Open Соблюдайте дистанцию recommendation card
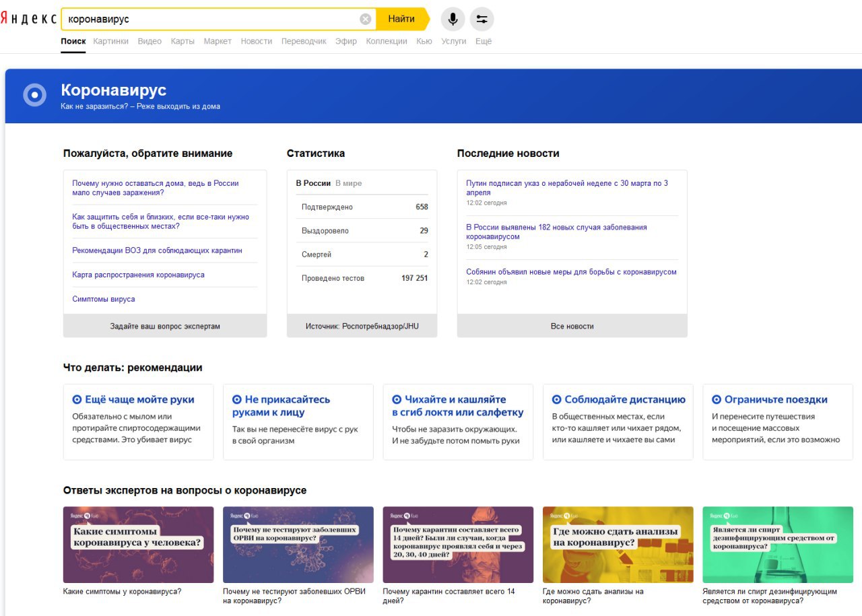This screenshot has height=616, width=862. click(618, 422)
